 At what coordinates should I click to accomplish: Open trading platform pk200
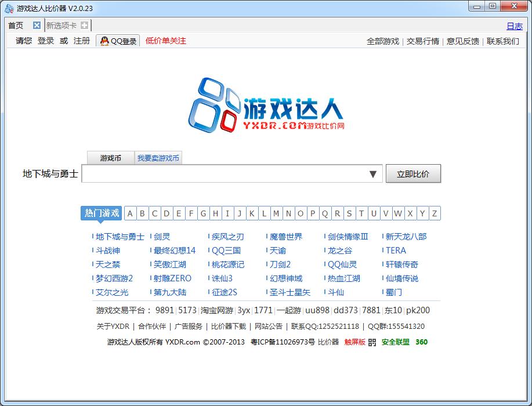click(418, 310)
